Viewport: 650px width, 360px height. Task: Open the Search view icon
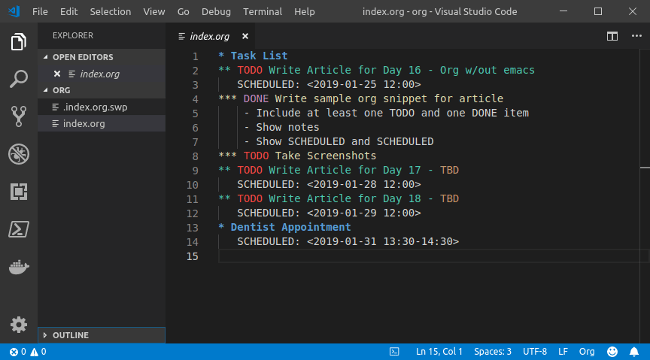point(19,79)
